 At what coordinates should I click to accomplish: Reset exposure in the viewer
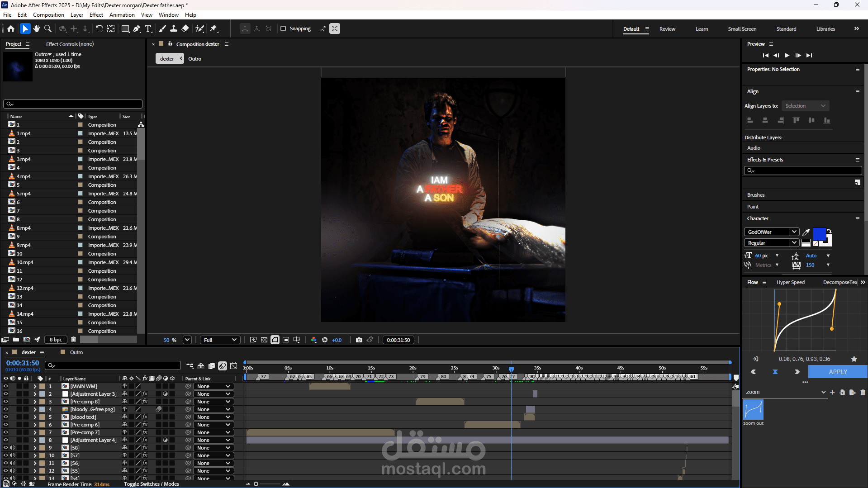click(x=325, y=340)
